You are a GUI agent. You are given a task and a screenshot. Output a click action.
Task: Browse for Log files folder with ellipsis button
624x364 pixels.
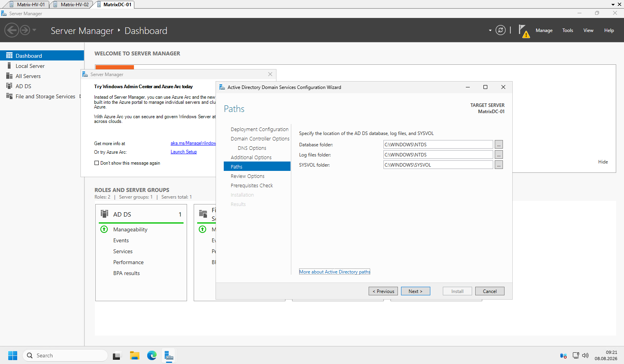point(499,154)
